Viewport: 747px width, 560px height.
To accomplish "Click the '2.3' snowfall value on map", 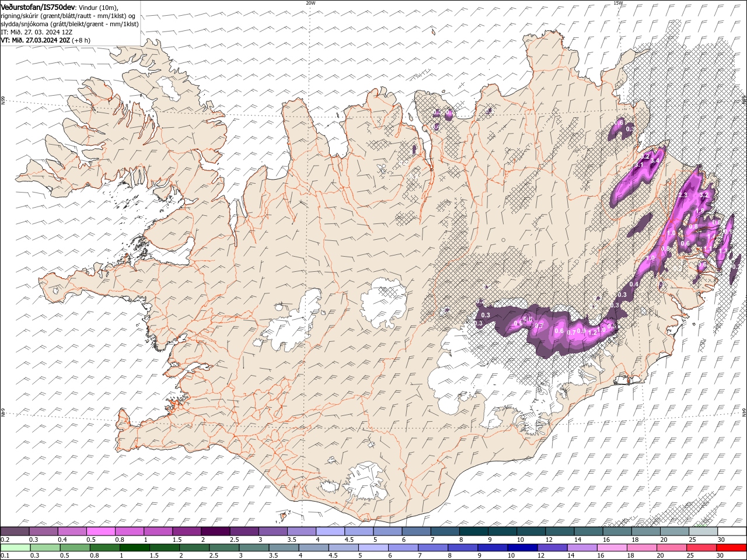I will [683, 195].
